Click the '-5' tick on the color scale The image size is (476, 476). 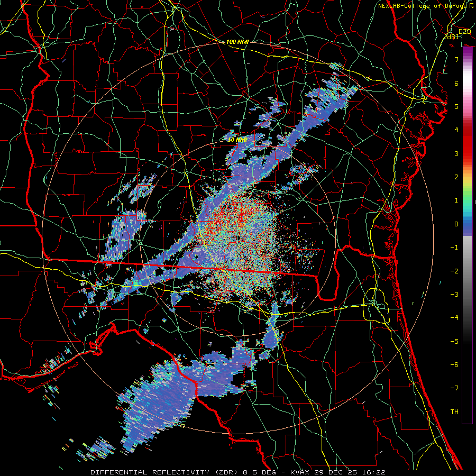tap(454, 342)
